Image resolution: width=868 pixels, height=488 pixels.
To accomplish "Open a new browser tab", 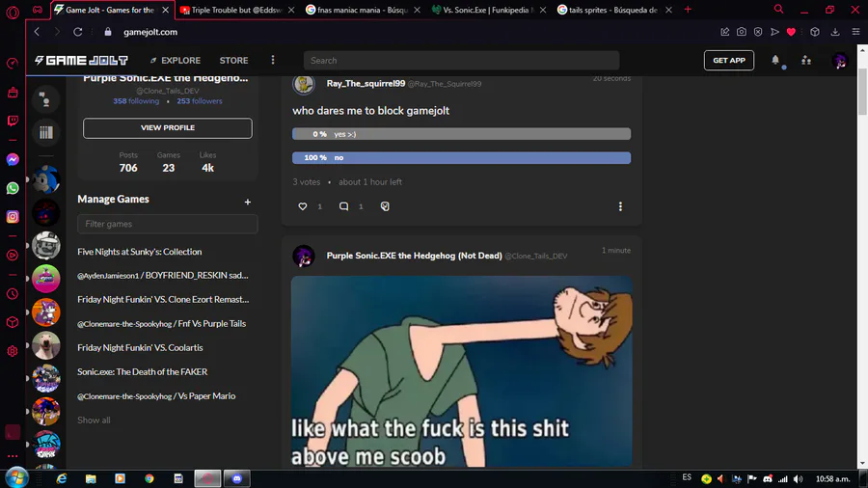I will point(688,10).
